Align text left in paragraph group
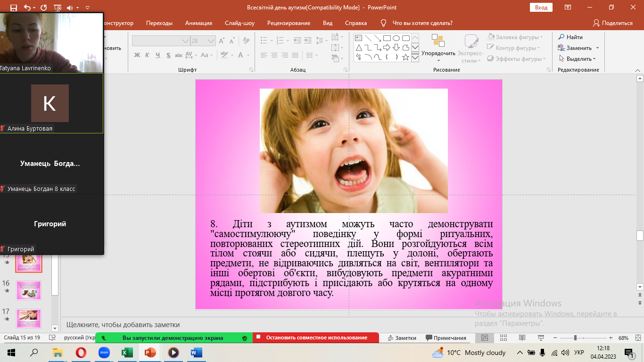644x362 pixels. click(x=264, y=55)
